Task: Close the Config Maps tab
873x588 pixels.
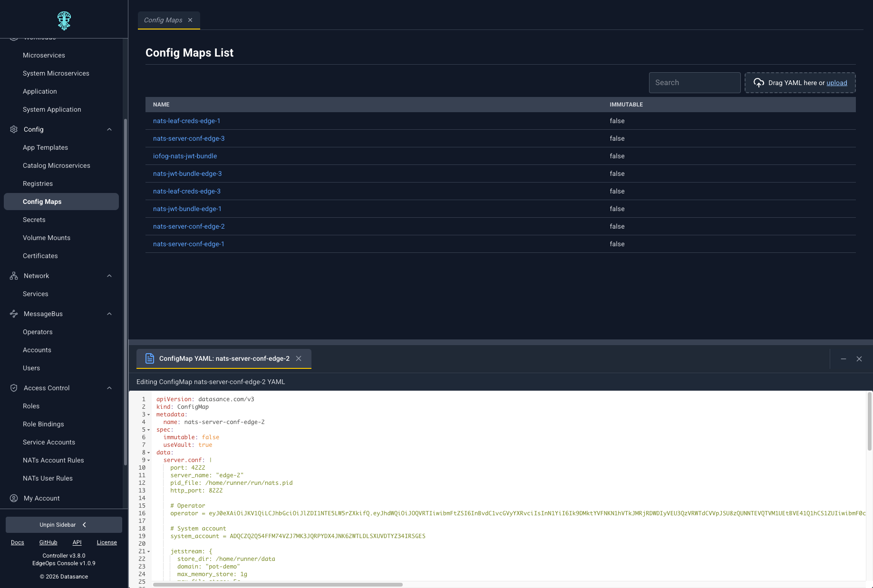Action: (190, 20)
